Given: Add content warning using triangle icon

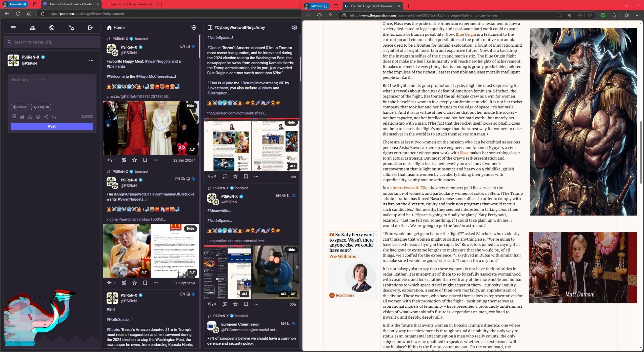Looking at the screenshot, I should pyautogui.click(x=30, y=117).
